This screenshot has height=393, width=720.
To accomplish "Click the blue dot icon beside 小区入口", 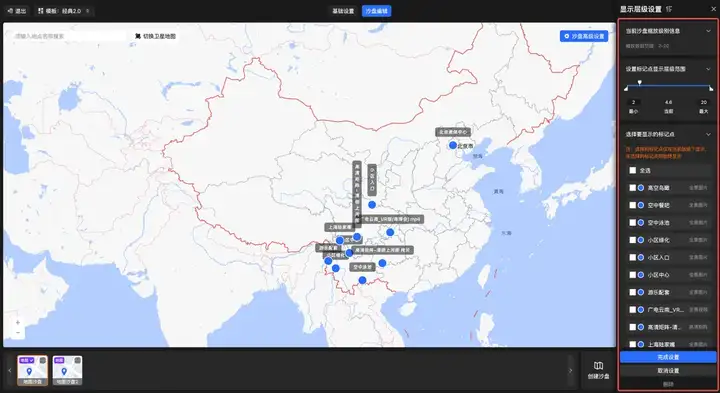I will click(x=641, y=258).
